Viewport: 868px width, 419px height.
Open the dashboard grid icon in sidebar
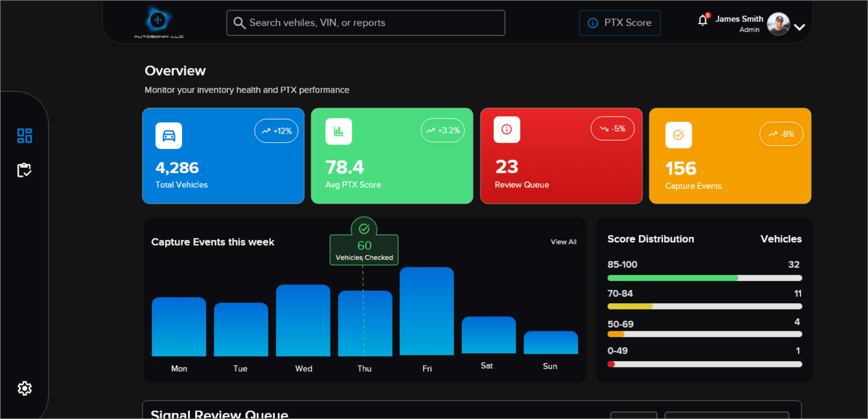point(24,135)
